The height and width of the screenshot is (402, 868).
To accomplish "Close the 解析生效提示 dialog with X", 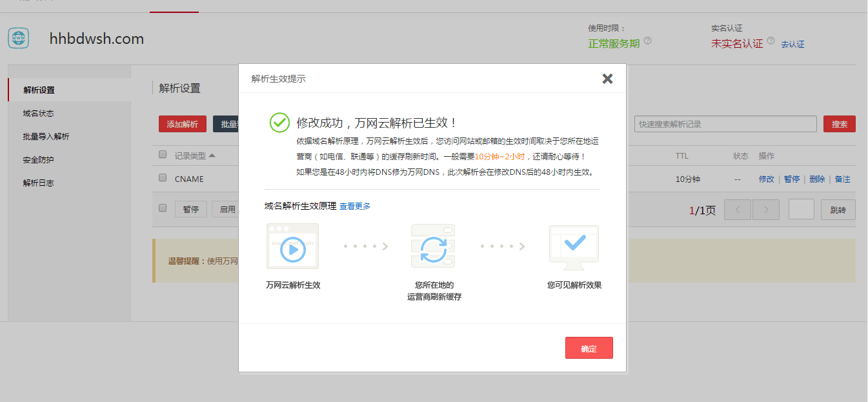I will coord(607,79).
